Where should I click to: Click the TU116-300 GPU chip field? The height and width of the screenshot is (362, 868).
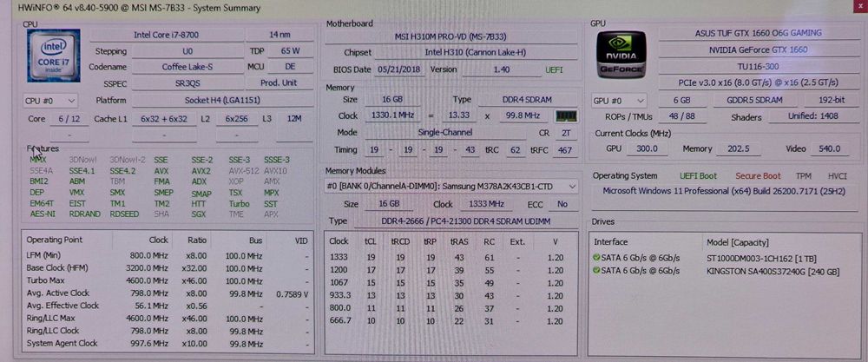tap(758, 66)
